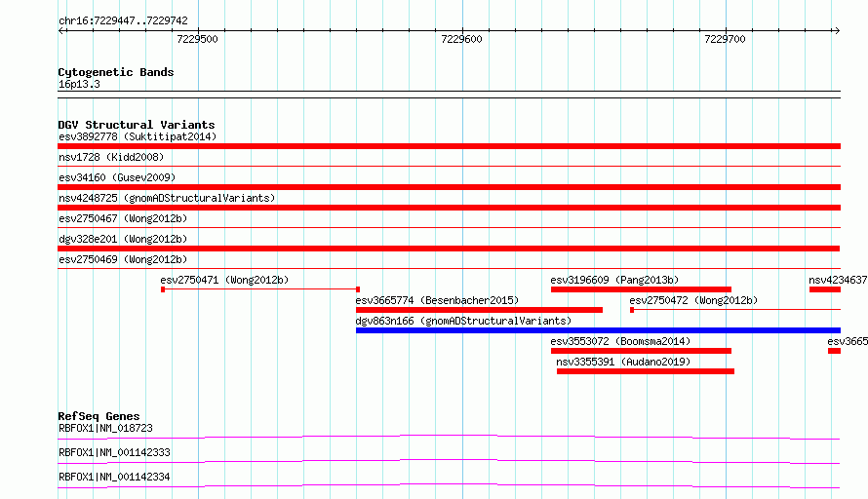Click the red bar under esv3892778
The height and width of the screenshot is (499, 868).
pos(449,146)
